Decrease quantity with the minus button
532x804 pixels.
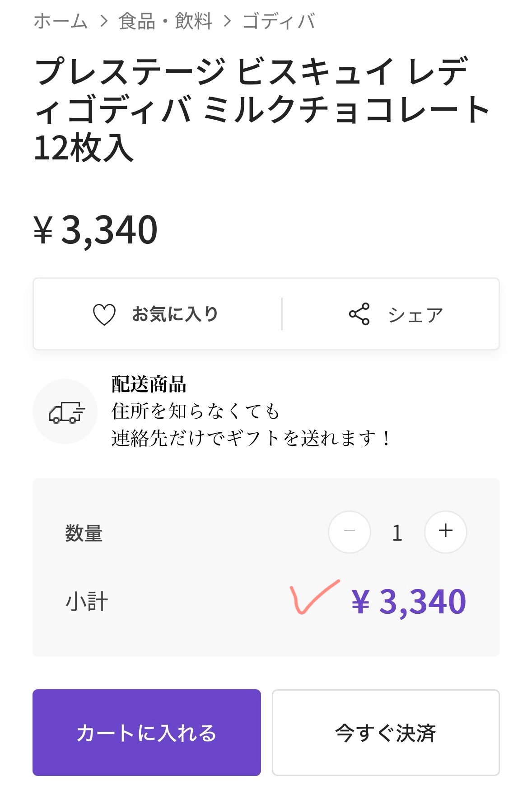(x=349, y=532)
